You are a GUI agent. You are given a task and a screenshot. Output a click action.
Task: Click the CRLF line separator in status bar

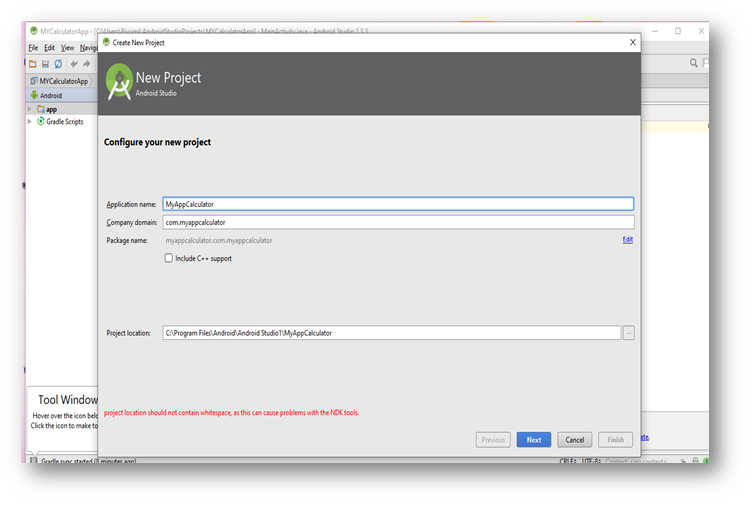[x=568, y=461]
